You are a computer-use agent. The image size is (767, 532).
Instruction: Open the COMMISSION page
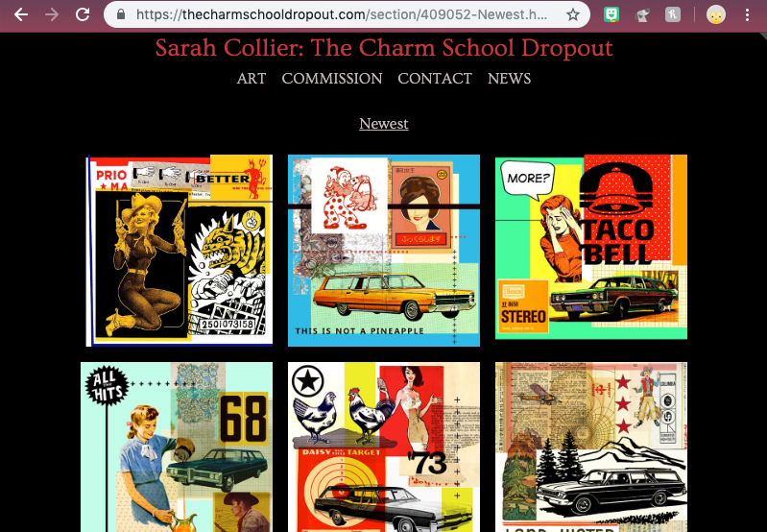click(331, 79)
